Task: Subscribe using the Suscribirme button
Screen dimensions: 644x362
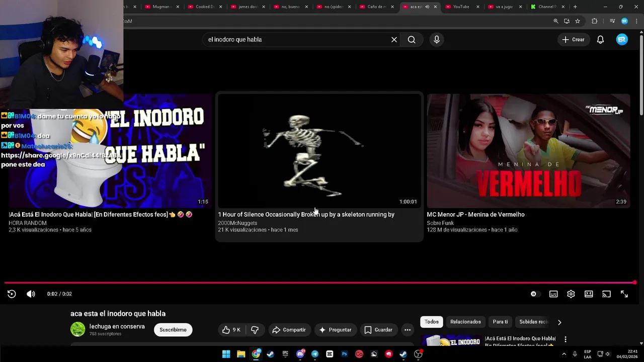Action: point(173,330)
